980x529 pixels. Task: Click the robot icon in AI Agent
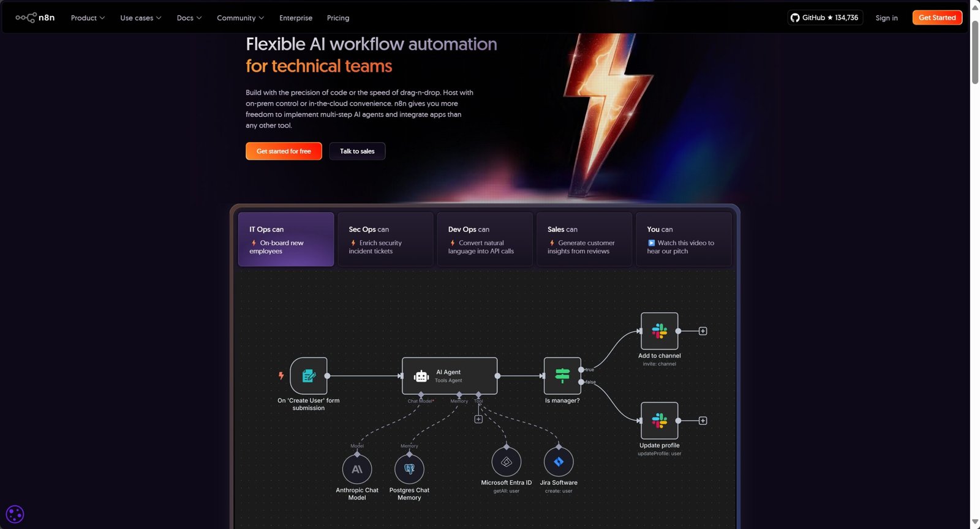pyautogui.click(x=421, y=376)
